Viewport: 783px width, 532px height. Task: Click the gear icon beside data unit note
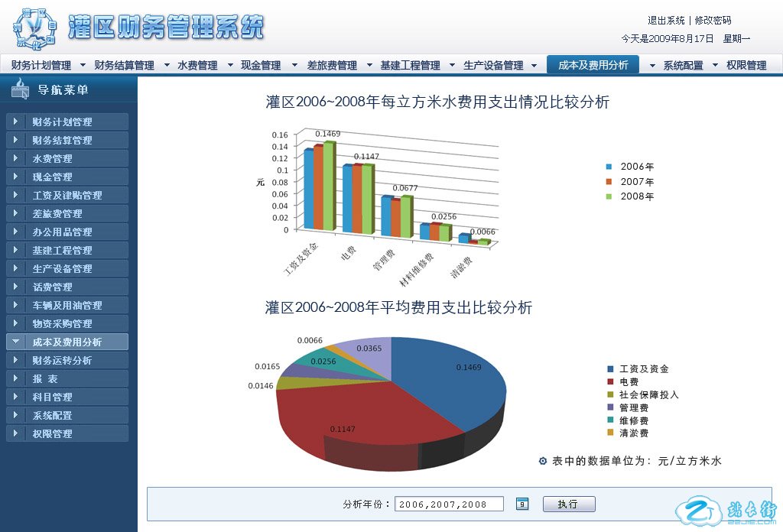tap(543, 461)
